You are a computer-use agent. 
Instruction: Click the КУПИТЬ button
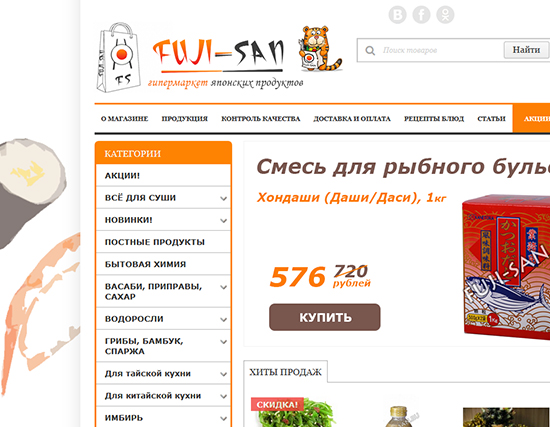(x=324, y=317)
